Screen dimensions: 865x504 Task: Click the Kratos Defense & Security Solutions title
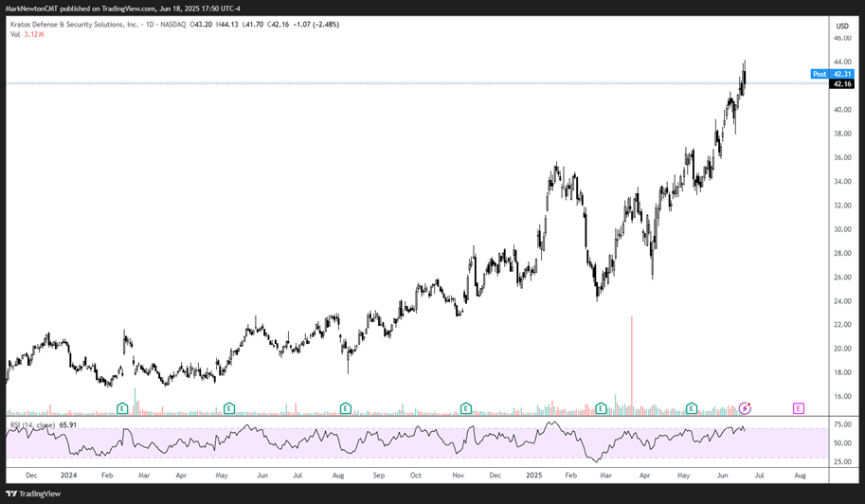[x=74, y=23]
